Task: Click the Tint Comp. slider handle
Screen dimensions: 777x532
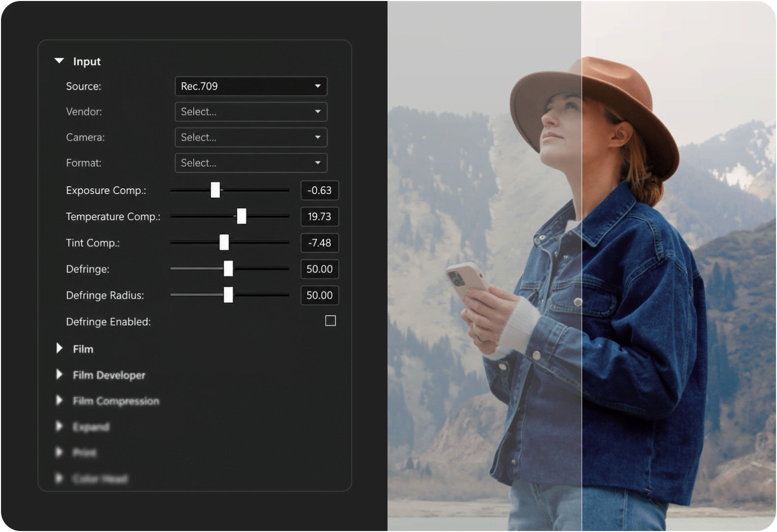Action: click(224, 242)
